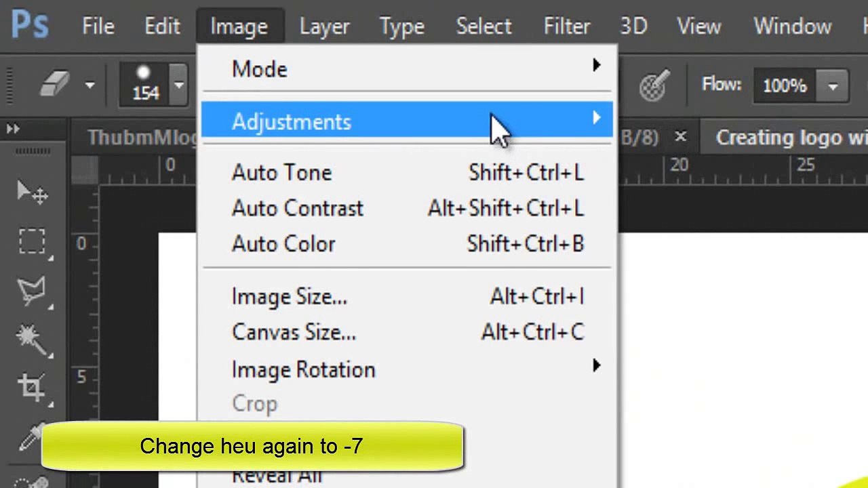The width and height of the screenshot is (868, 488).
Task: Click Auto Contrast in the Image menu
Action: [298, 208]
